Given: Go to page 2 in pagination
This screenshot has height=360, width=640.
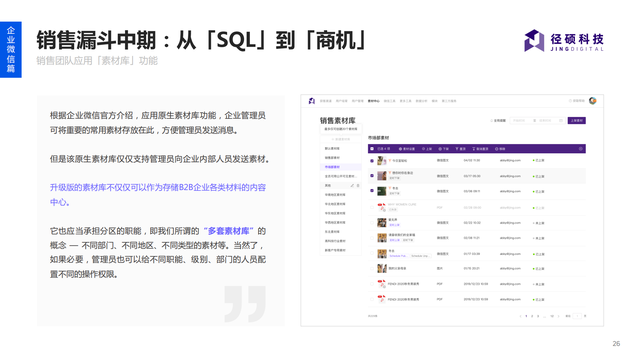Looking at the screenshot, I should tap(532, 316).
